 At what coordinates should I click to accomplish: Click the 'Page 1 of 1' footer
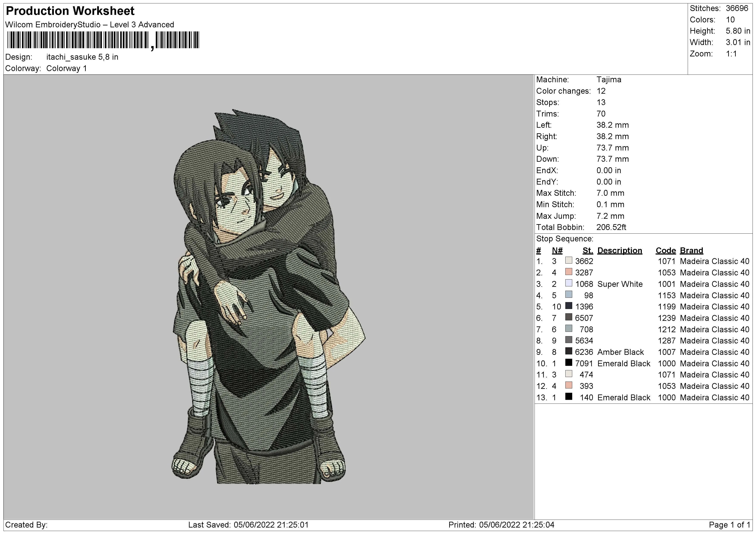click(x=729, y=525)
